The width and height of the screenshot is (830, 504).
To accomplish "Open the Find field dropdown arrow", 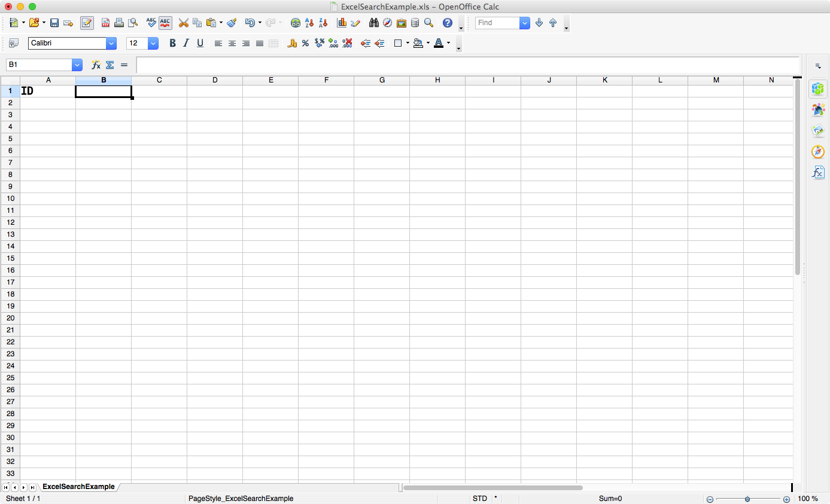I will [x=525, y=23].
